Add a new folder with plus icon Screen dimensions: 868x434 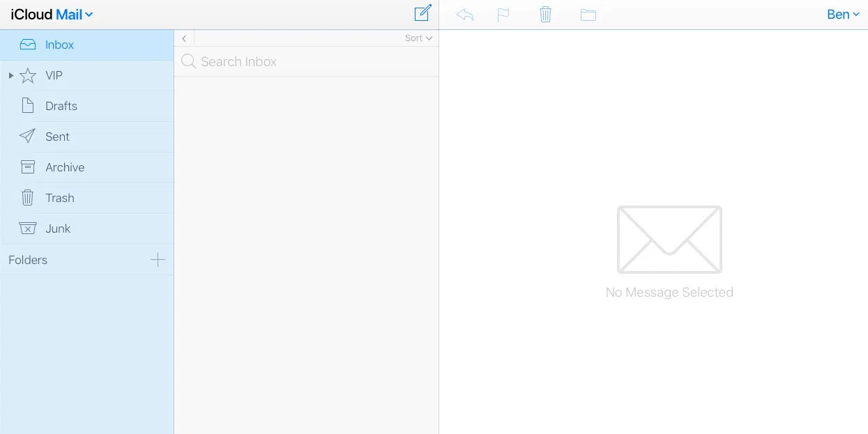point(158,260)
